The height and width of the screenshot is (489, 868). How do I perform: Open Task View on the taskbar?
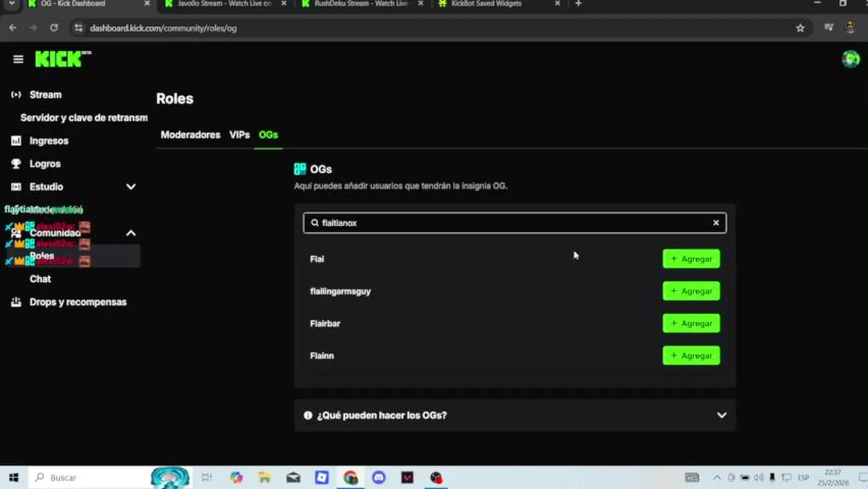206,477
